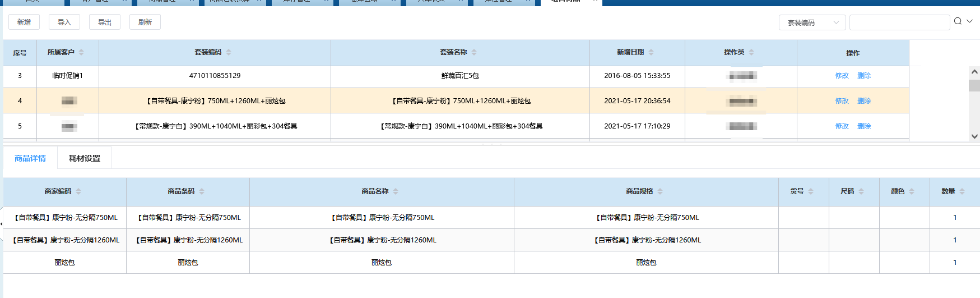Image resolution: width=980 pixels, height=298 pixels.
Task: Sort by 商品规格 column
Action: (x=660, y=191)
